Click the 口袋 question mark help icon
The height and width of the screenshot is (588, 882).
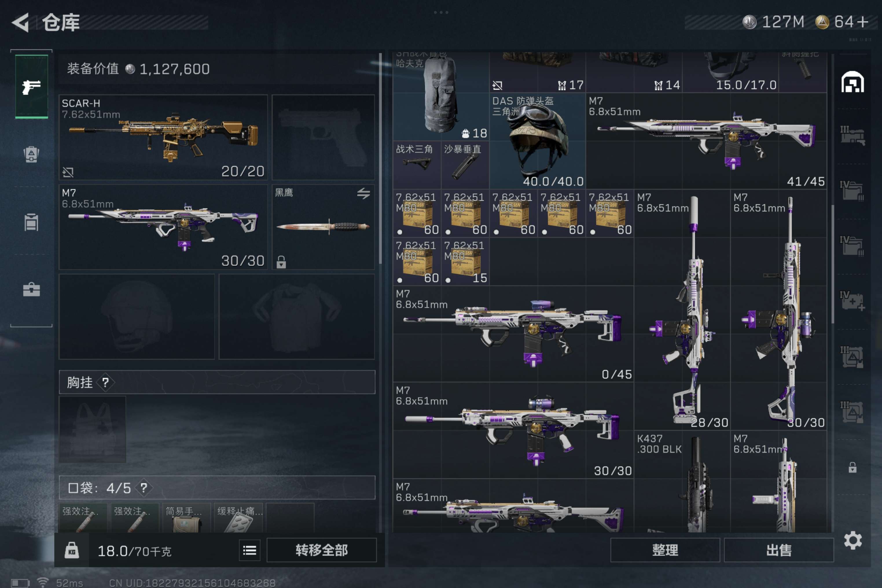(x=144, y=488)
